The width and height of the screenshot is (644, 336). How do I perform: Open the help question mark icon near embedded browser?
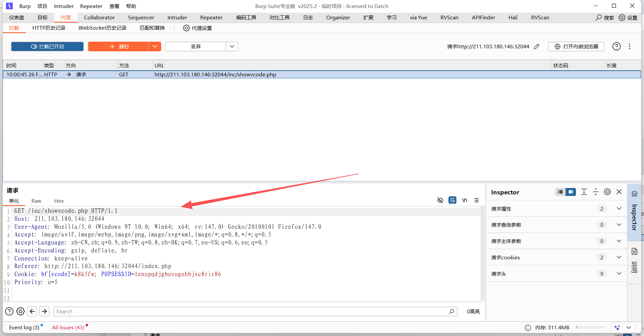616,47
